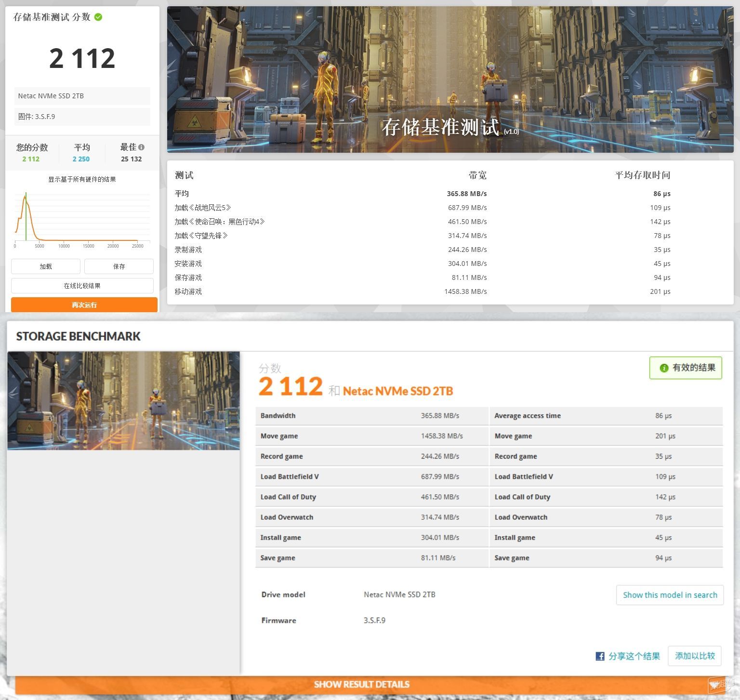Image resolution: width=740 pixels, height=700 pixels.
Task: Click Move game in the bandwidth column
Action: tap(279, 436)
